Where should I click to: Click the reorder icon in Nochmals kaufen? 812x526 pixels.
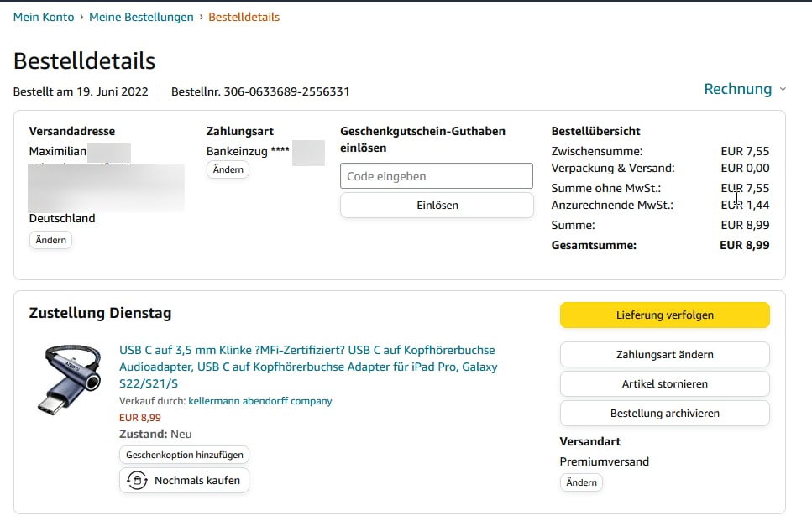pos(136,481)
